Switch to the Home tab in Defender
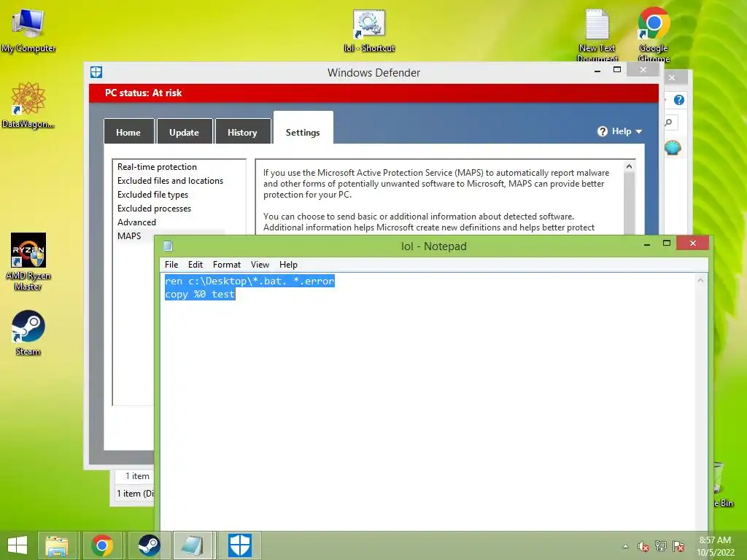This screenshot has height=560, width=747. [x=128, y=131]
